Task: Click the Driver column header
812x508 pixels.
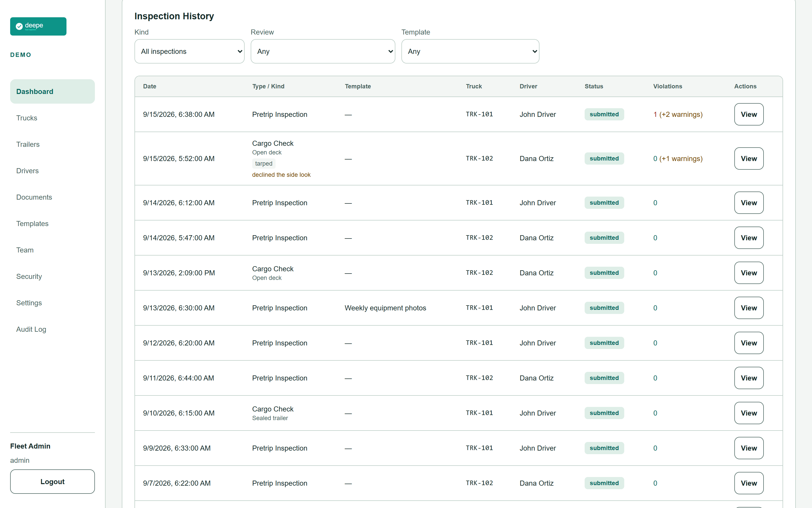Action: pos(529,86)
